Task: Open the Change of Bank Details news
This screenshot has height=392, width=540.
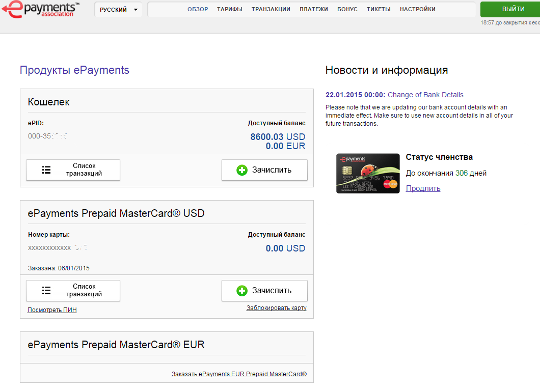Action: click(425, 95)
